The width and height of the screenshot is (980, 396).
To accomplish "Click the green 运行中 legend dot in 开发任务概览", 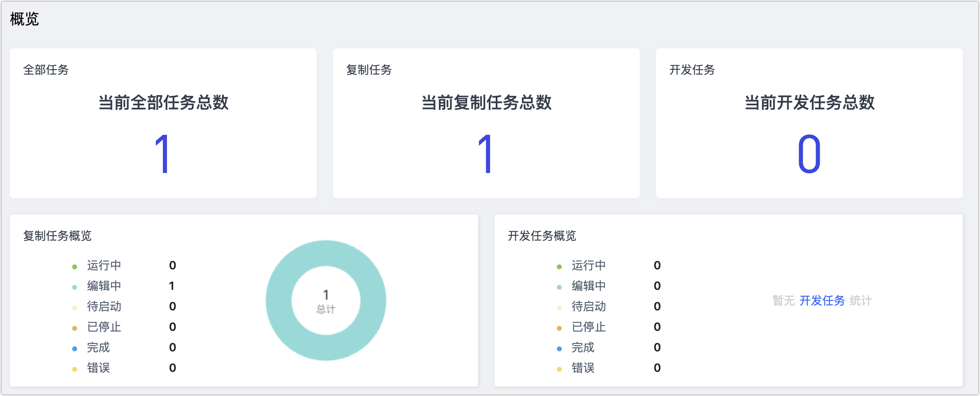I will pyautogui.click(x=559, y=266).
